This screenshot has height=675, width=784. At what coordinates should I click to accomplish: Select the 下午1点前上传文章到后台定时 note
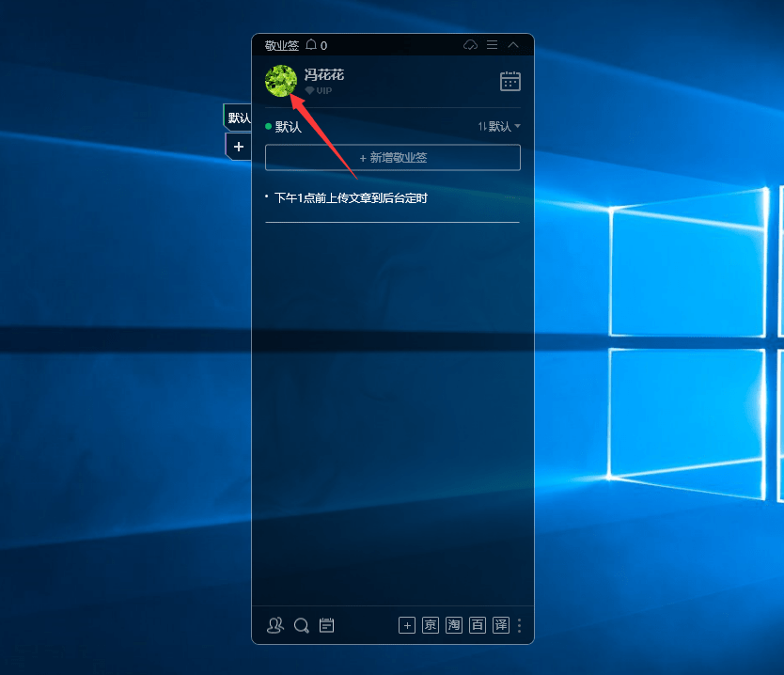(x=351, y=198)
